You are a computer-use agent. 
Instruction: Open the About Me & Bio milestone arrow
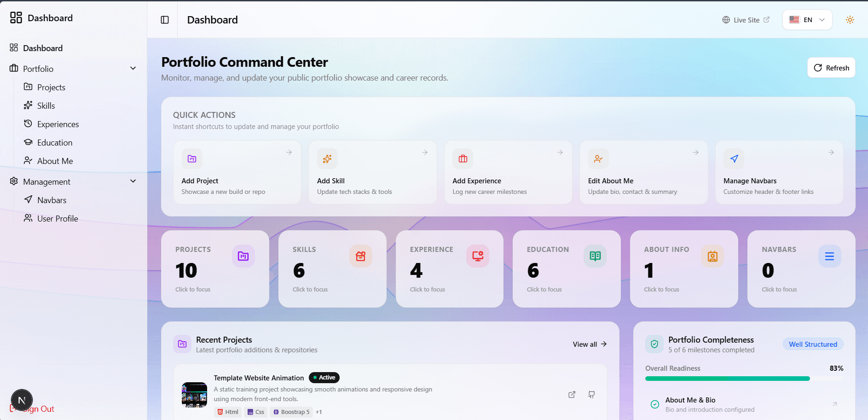tap(834, 404)
